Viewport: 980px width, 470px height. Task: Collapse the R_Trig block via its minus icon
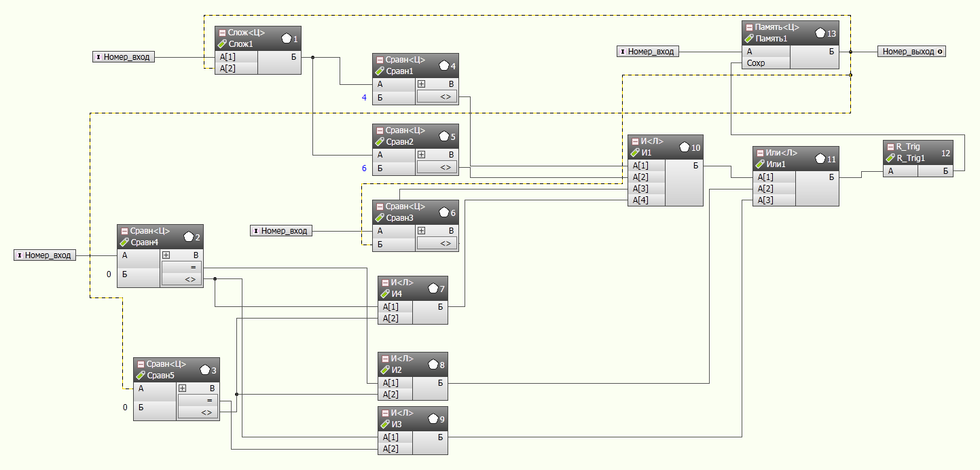click(890, 147)
